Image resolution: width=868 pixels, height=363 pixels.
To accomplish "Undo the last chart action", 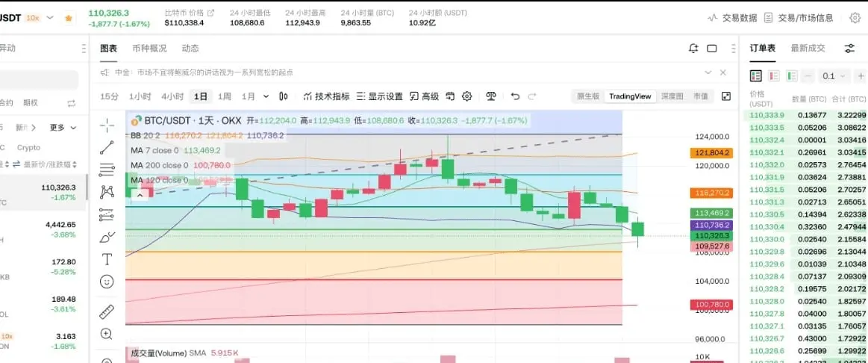I will coord(516,96).
